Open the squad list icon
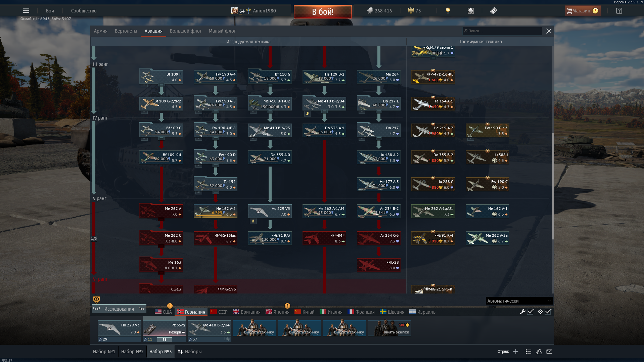The width and height of the screenshot is (644, 362). [x=528, y=352]
